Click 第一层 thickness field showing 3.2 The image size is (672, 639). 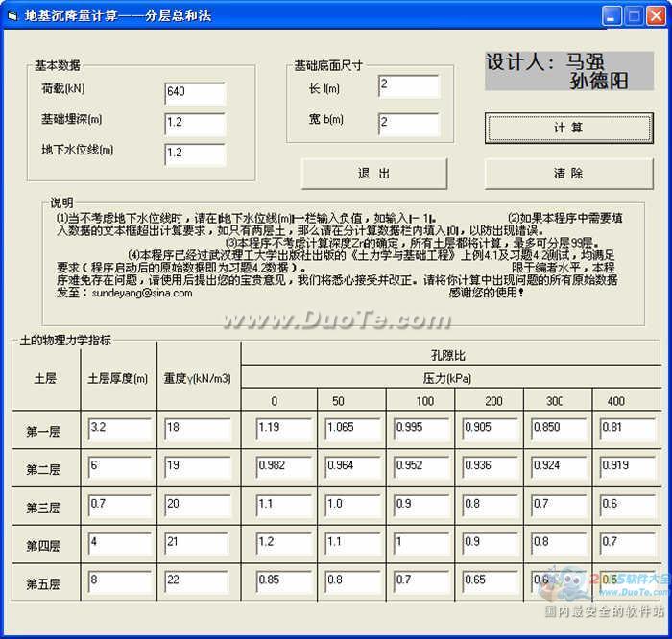[x=120, y=430]
